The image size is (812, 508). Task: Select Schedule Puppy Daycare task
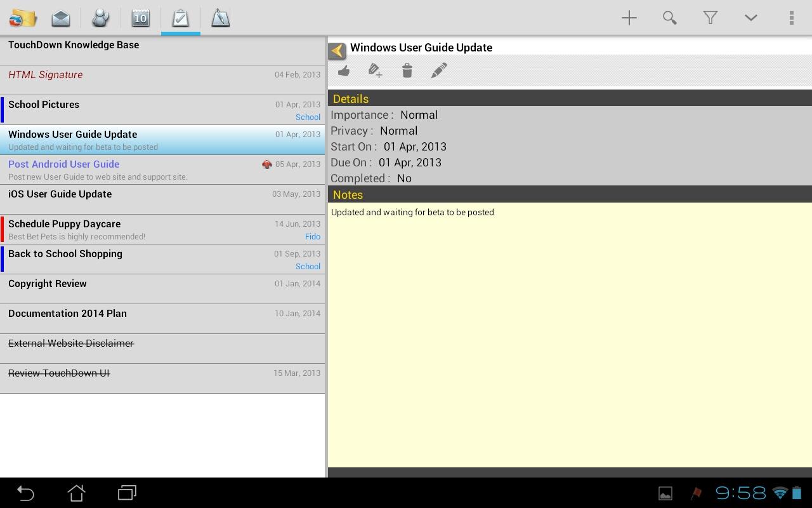(162, 229)
